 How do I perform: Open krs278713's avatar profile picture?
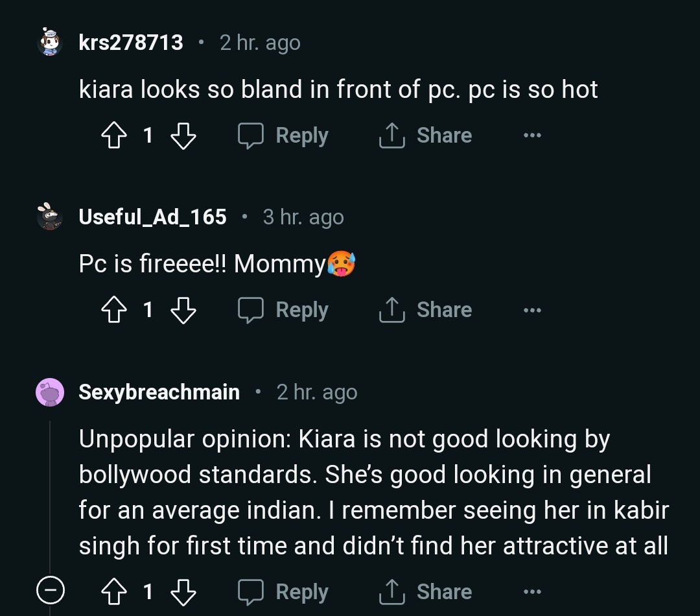(49, 43)
